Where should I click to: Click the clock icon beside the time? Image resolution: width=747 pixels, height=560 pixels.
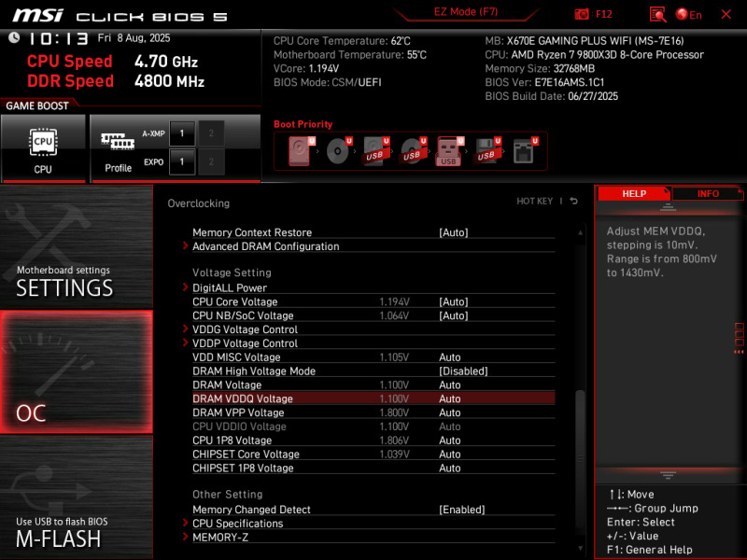point(14,37)
